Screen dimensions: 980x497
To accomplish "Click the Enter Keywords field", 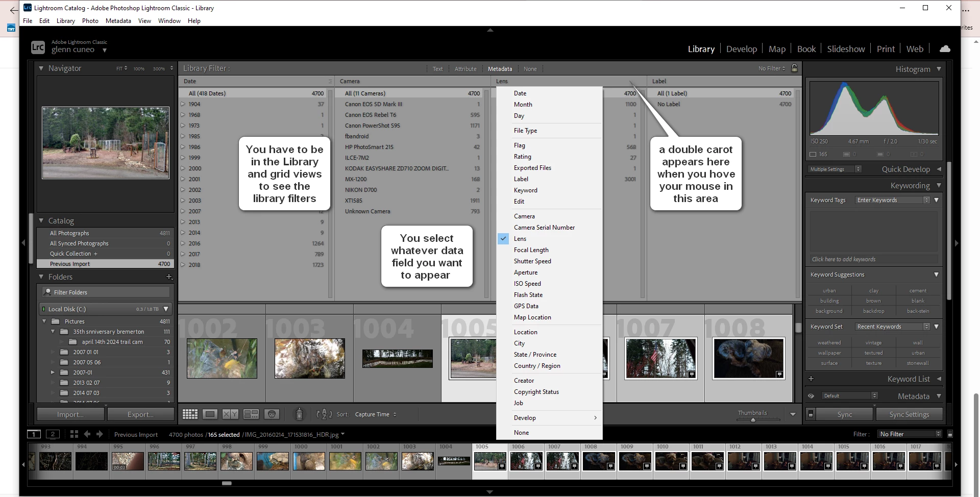I will click(x=892, y=200).
